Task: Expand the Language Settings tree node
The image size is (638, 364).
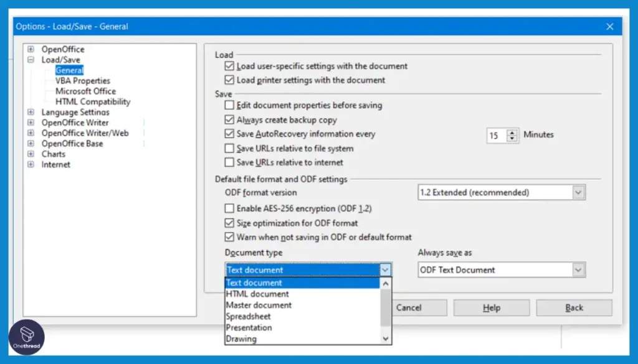Action: [x=31, y=112]
